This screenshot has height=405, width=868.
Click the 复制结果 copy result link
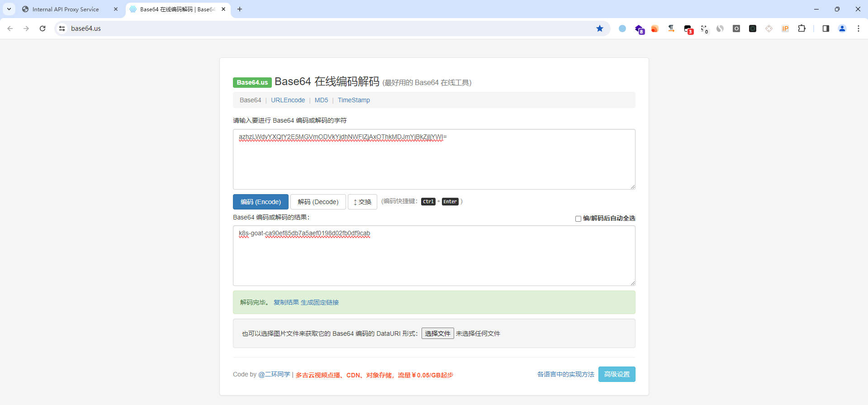pyautogui.click(x=286, y=302)
